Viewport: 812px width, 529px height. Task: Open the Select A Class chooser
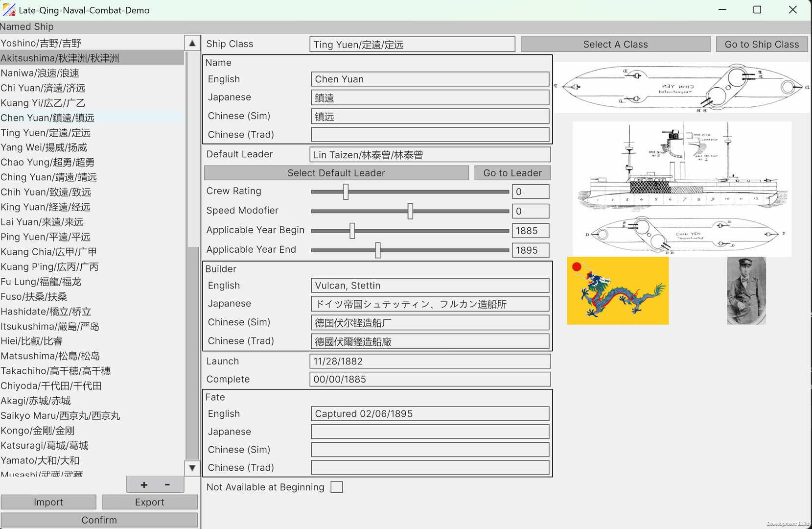[x=615, y=45]
